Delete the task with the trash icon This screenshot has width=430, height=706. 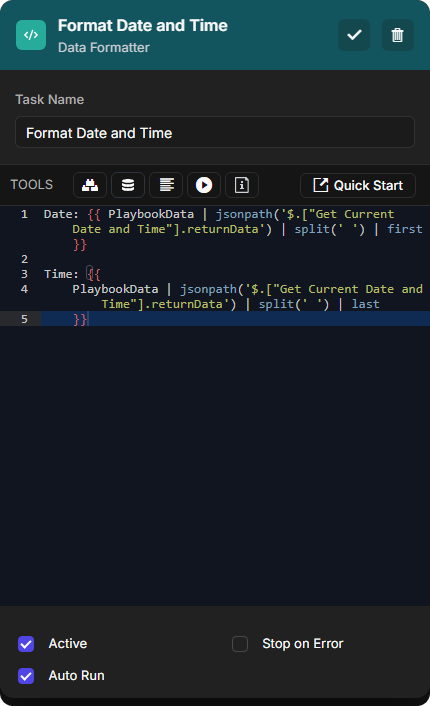pos(398,35)
